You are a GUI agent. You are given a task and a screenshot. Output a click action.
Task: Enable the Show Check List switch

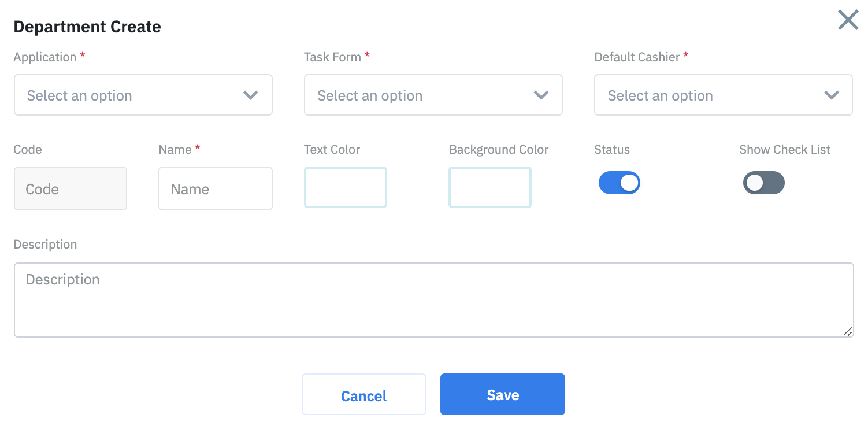763,183
